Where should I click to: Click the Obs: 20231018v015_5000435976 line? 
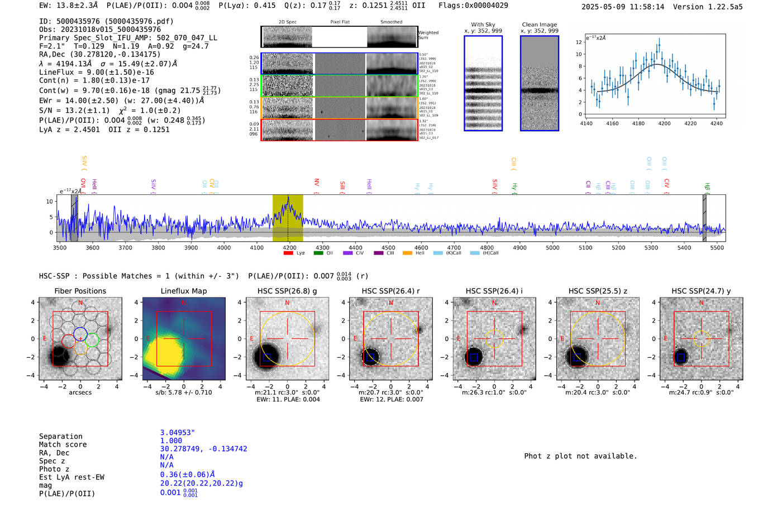pyautogui.click(x=100, y=30)
